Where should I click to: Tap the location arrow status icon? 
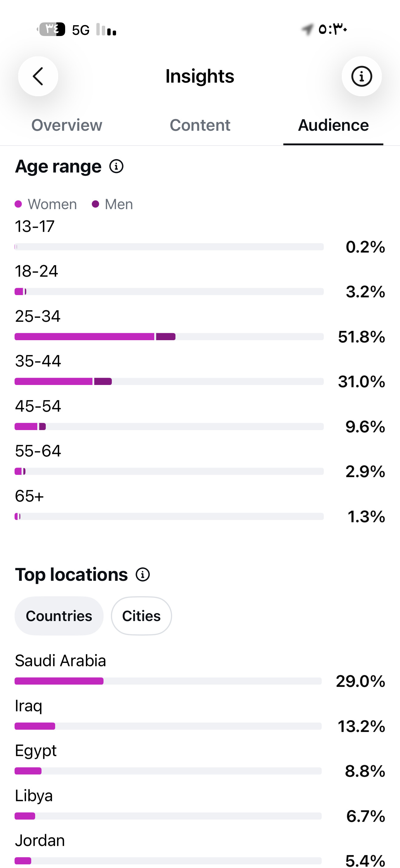click(307, 29)
